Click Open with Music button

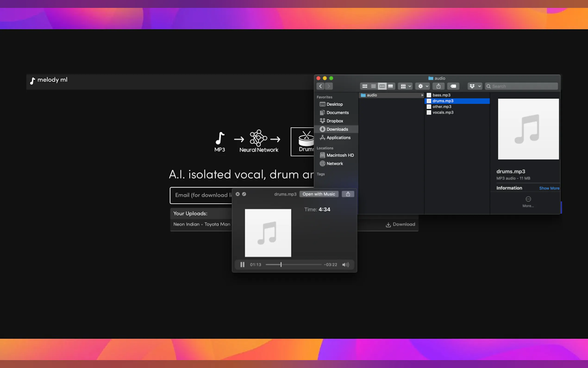point(319,194)
